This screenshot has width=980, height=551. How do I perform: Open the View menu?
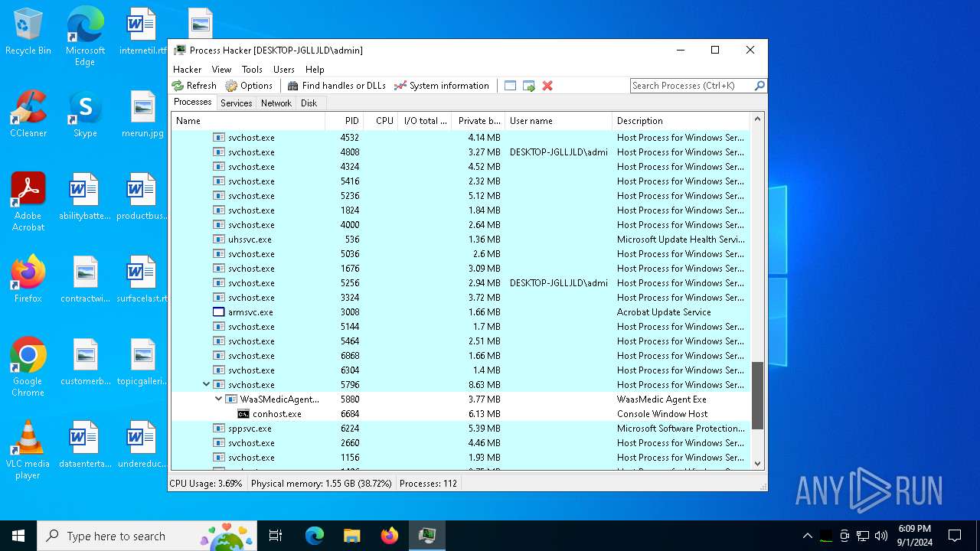click(221, 69)
